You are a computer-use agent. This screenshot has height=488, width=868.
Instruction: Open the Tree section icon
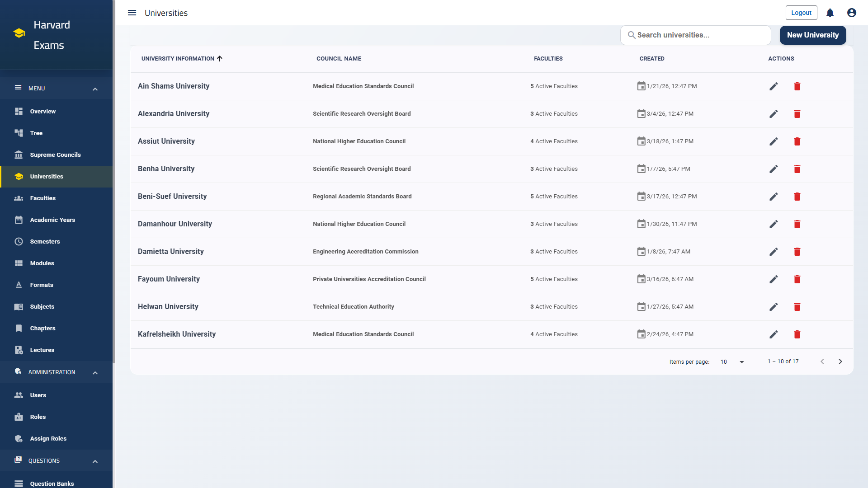point(19,133)
